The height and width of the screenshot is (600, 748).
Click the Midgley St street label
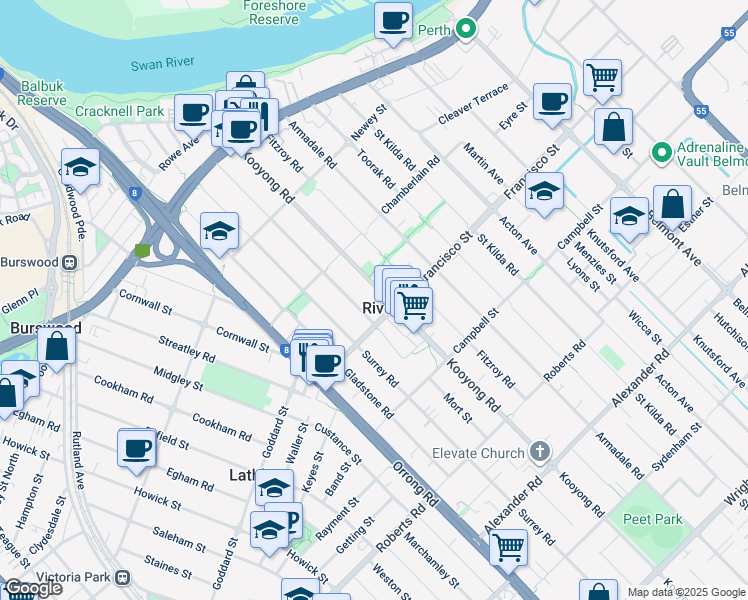[178, 379]
